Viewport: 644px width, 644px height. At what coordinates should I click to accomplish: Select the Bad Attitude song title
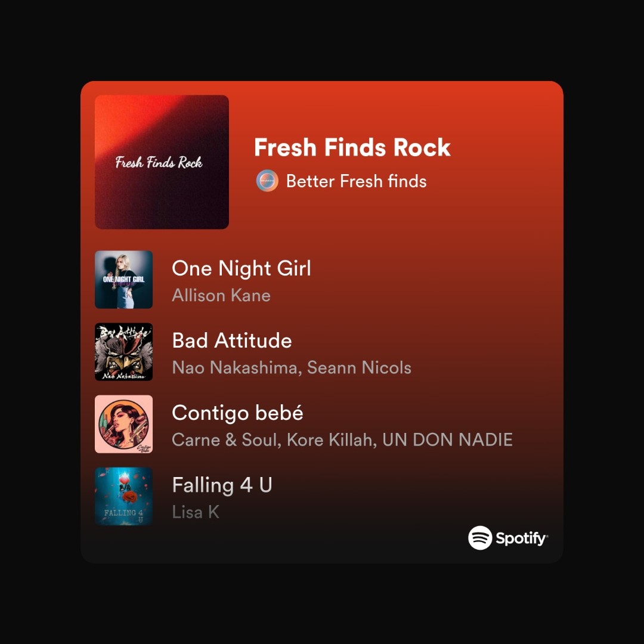coord(232,340)
